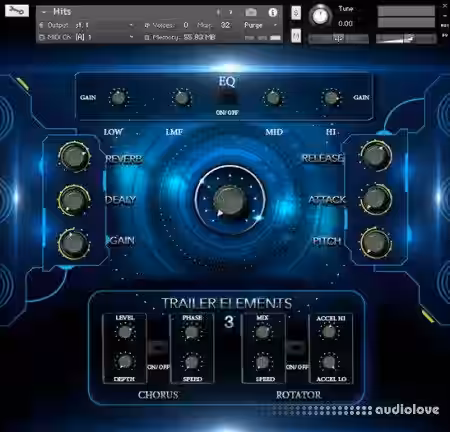Open the instrument info icon
Image resolution: width=450 pixels, height=432 pixels.
(x=273, y=12)
